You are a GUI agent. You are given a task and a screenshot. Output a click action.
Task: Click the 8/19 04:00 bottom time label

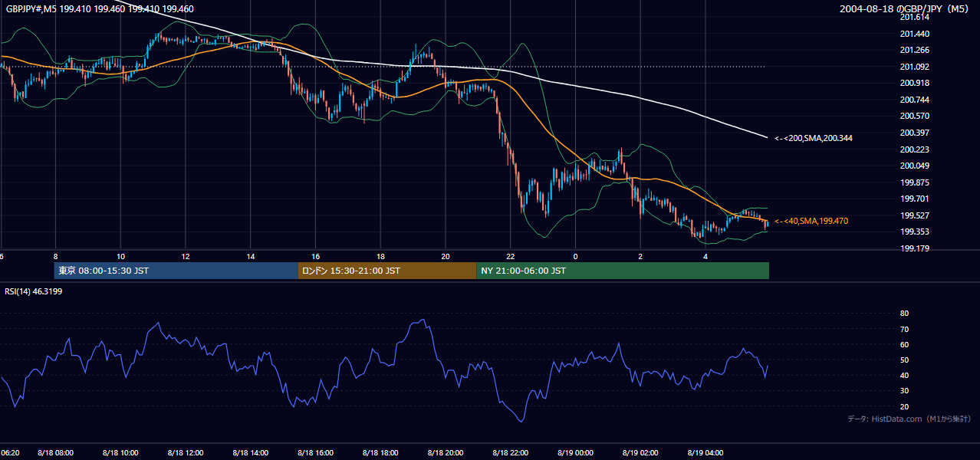(x=706, y=453)
